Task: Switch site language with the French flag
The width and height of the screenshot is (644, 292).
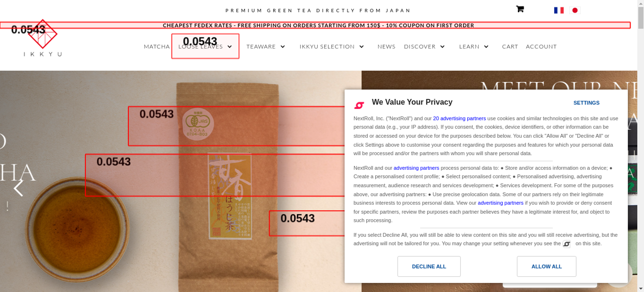Action: [559, 10]
